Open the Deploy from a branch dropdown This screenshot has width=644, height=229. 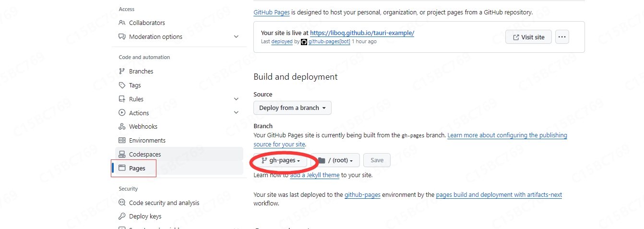[292, 108]
